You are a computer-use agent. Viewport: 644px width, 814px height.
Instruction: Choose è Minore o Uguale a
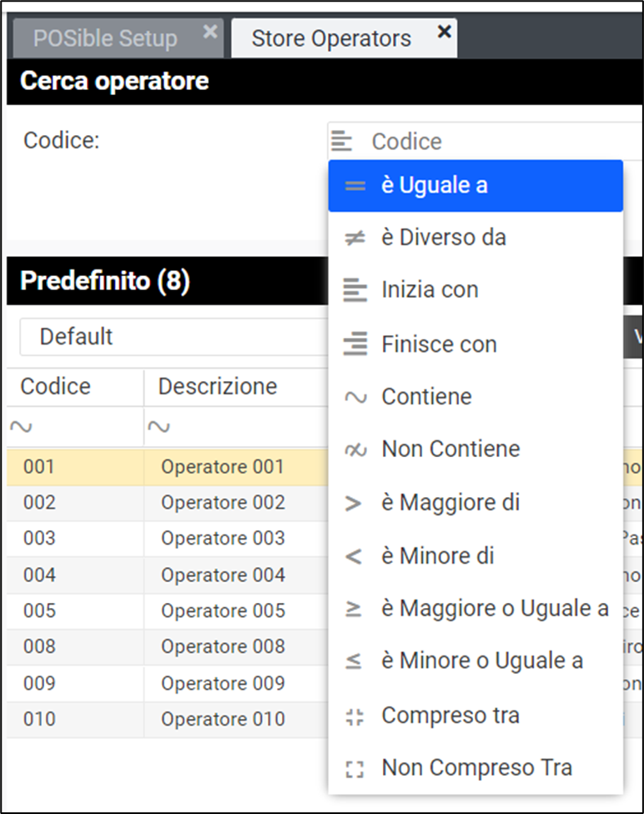coord(482,661)
